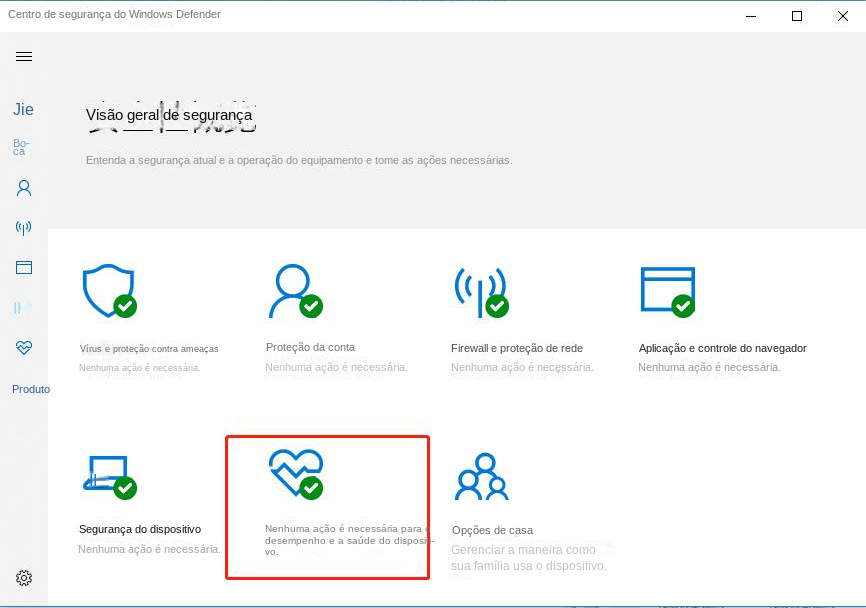The height and width of the screenshot is (608, 866).
Task: Click the large browser window icon
Action: click(x=668, y=292)
